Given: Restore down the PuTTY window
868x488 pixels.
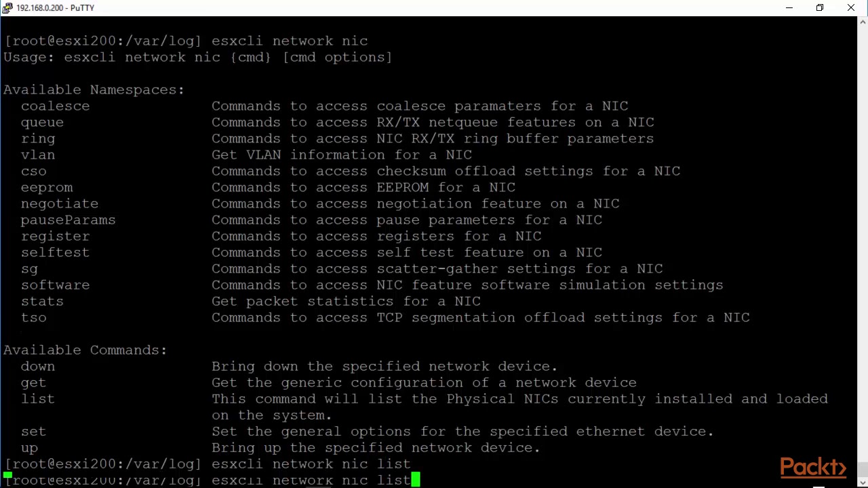Looking at the screenshot, I should [x=820, y=7].
